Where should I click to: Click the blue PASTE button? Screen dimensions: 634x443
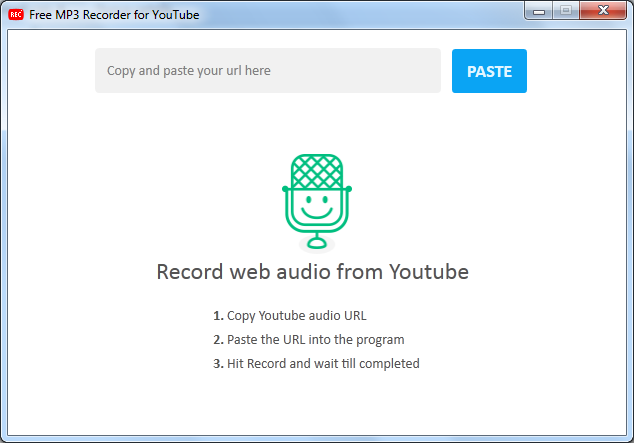[489, 71]
